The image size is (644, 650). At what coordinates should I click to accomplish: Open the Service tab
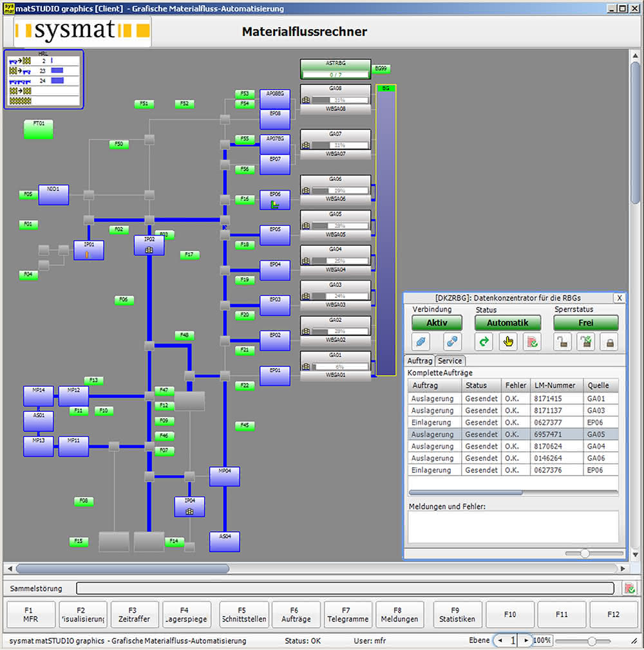[x=450, y=360]
